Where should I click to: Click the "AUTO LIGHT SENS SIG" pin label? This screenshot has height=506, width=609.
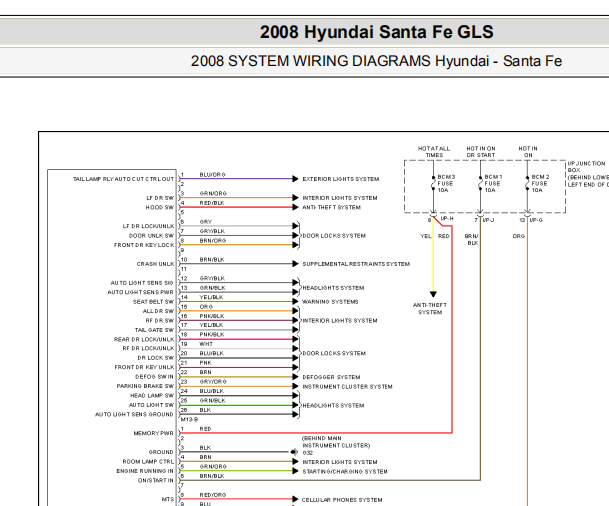(142, 283)
